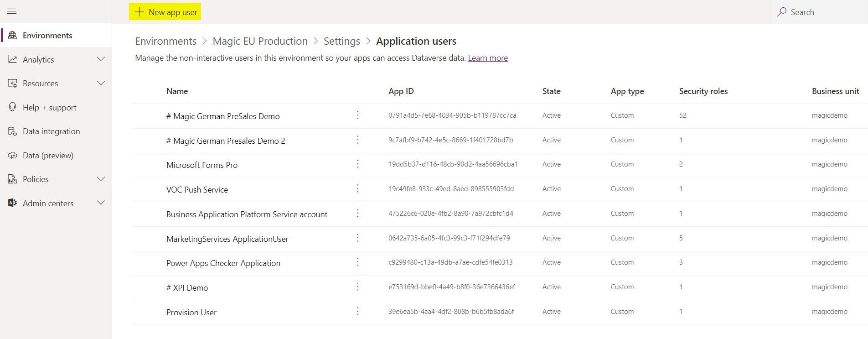Expand the Analytics section chevron
Viewport: 868px width, 339px height.
pos(101,59)
